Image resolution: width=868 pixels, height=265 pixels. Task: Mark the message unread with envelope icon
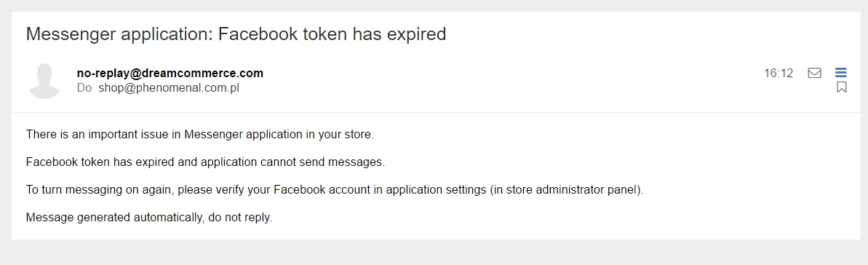[814, 74]
